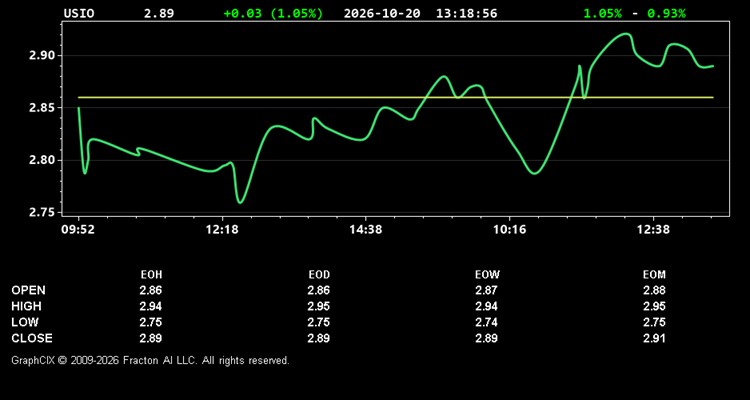Click the +0.03 (1.05%) change value
Screen dimensions: 750x400
tap(273, 13)
